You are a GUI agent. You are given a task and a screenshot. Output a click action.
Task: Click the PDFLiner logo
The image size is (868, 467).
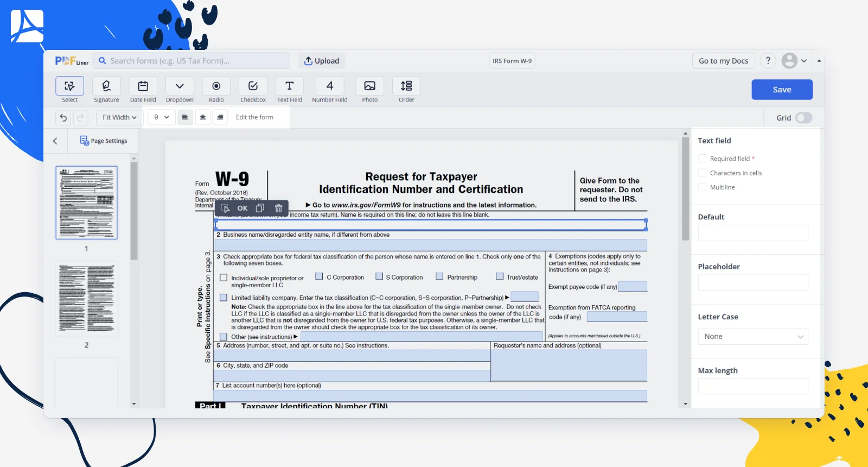click(x=72, y=61)
